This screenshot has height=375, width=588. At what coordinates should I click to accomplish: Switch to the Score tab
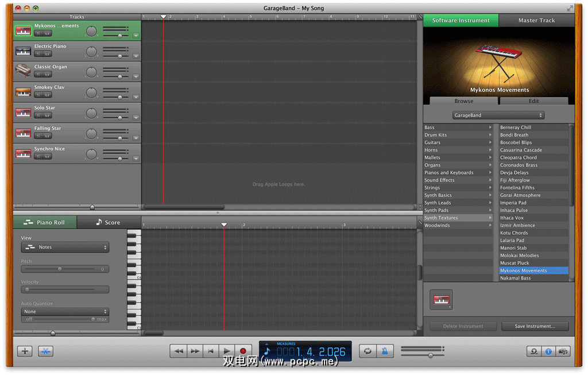(108, 222)
